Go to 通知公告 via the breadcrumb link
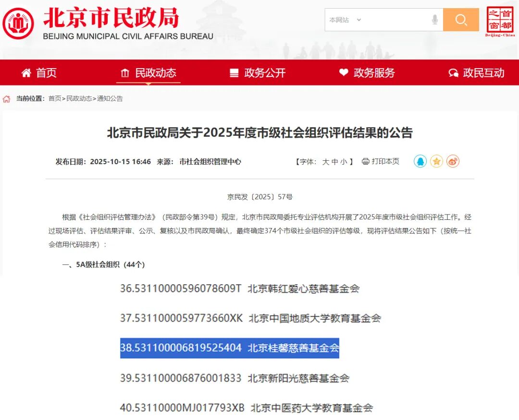The image size is (519, 420). tap(111, 99)
